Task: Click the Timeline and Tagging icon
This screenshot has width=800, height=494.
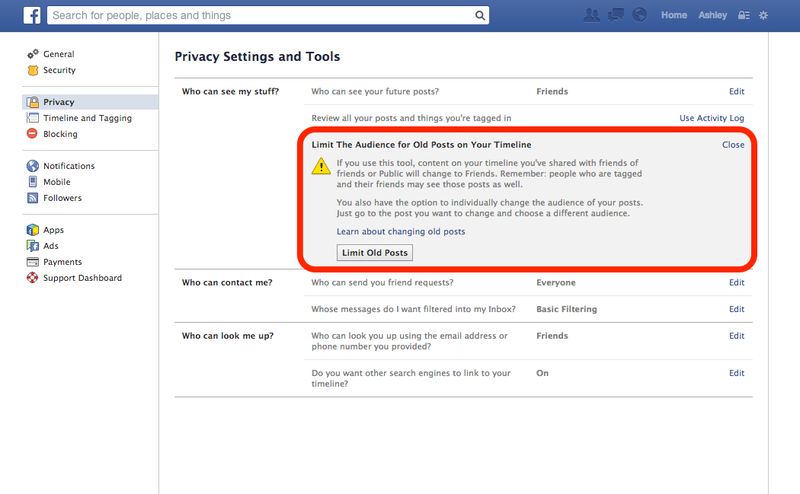Action: tap(33, 118)
